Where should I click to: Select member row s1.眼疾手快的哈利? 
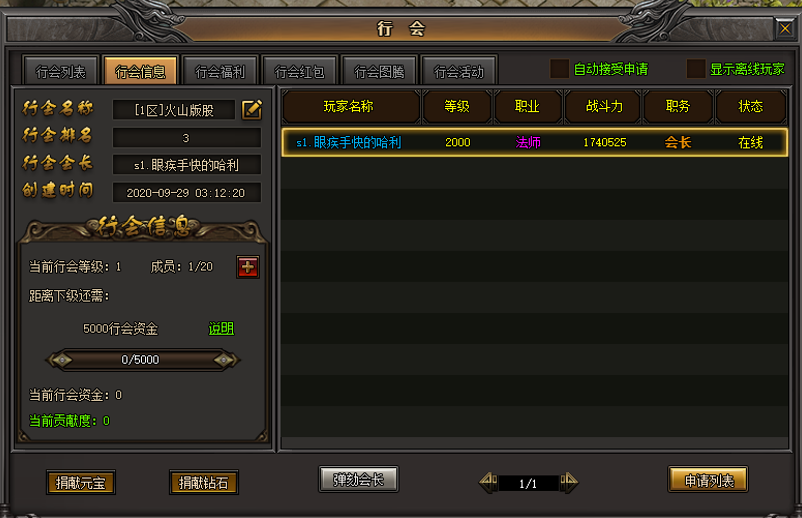coord(534,143)
